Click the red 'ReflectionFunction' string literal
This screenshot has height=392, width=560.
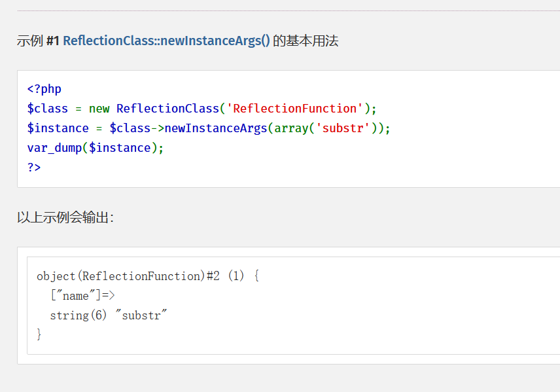tap(294, 109)
